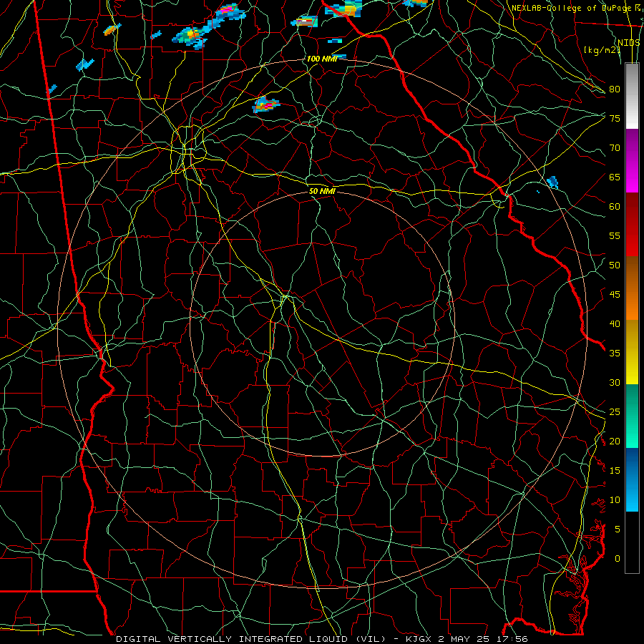
Task: Click the 30 value on the scale
Action: pyautogui.click(x=615, y=382)
